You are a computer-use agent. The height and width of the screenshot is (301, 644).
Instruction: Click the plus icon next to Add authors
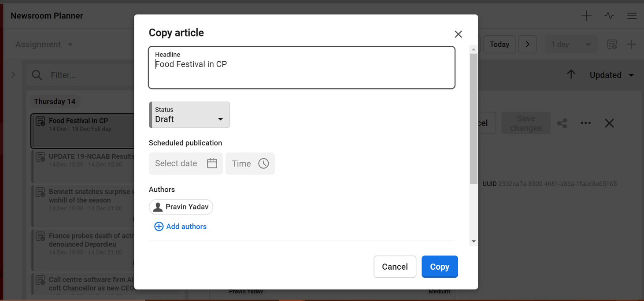(x=159, y=227)
